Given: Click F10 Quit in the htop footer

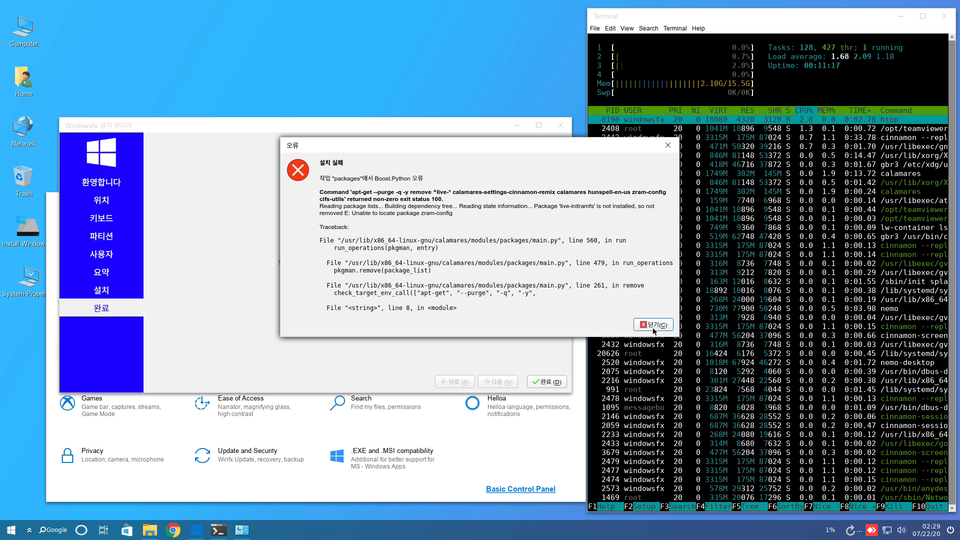Looking at the screenshot, I should coord(929,507).
